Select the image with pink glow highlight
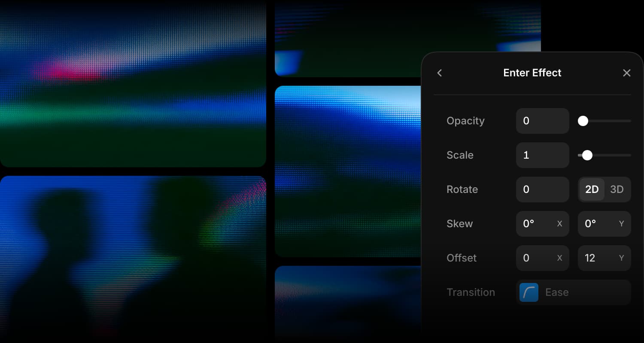This screenshot has height=343, width=644. 133,84
